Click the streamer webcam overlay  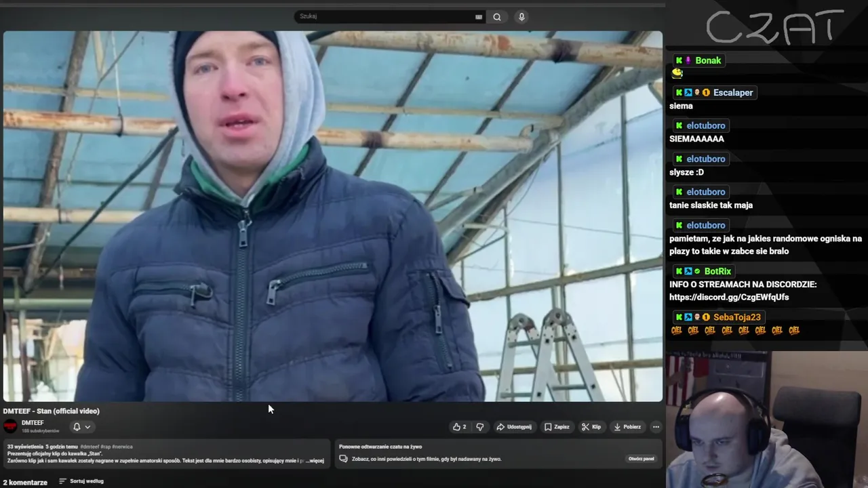[x=766, y=419]
